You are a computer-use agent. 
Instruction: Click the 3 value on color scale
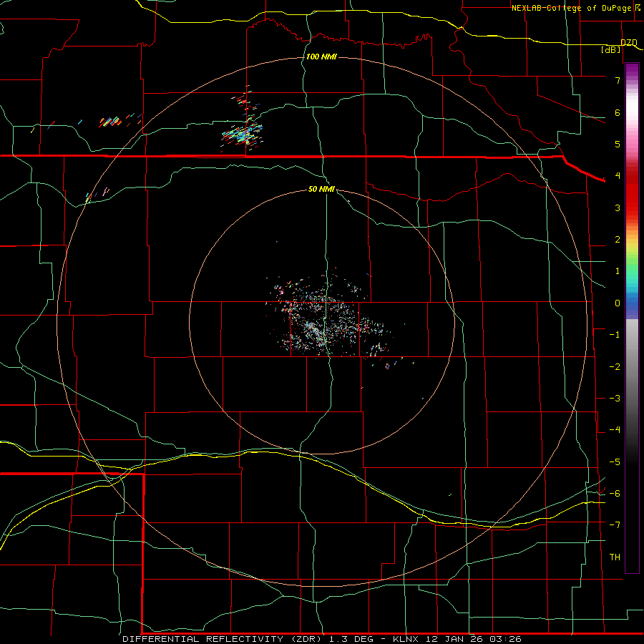(x=618, y=208)
